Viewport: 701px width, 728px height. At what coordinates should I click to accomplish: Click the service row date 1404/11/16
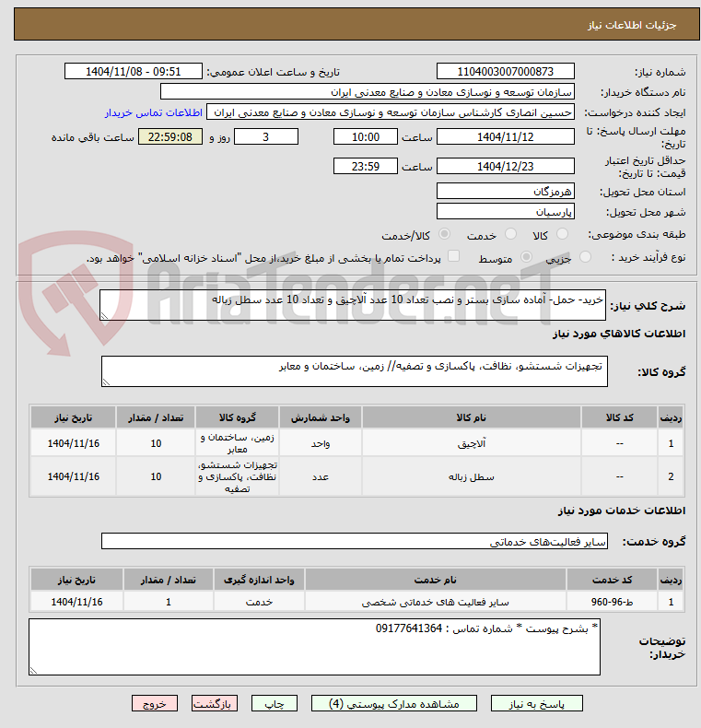click(76, 602)
